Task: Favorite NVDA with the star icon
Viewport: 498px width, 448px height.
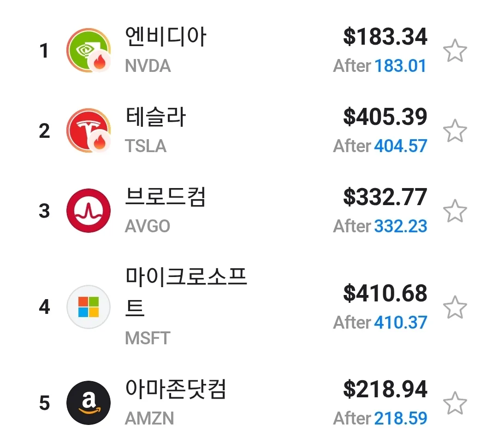Action: [x=455, y=51]
